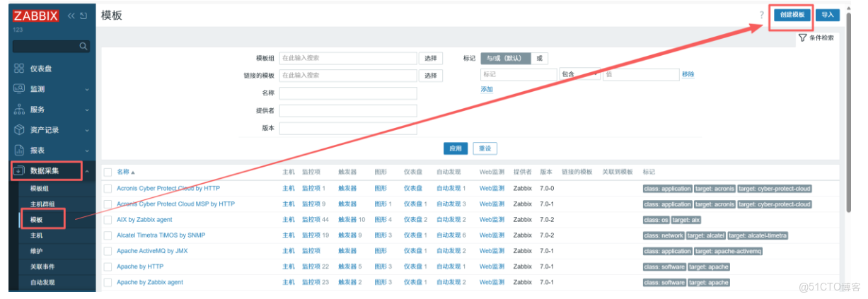The width and height of the screenshot is (868, 299).
Task: Open the 关联事件 submenu item
Action: pos(42,266)
